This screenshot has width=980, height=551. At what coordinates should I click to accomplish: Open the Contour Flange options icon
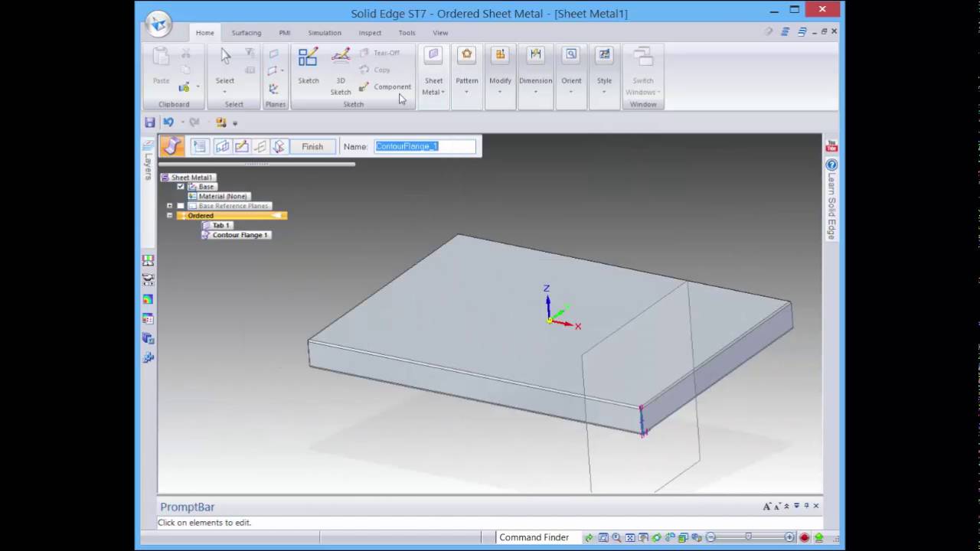point(199,146)
